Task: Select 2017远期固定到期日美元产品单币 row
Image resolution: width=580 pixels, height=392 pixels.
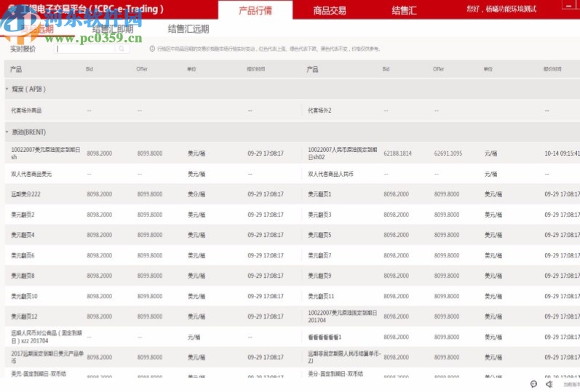Action: pos(153,357)
